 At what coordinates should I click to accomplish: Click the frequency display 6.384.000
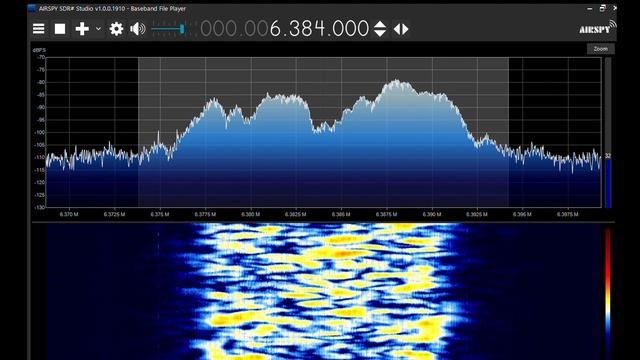(x=284, y=29)
